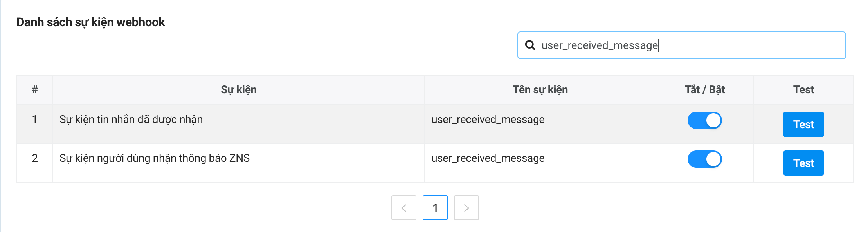
Task: Go to previous page using left chevron
Action: 403,208
